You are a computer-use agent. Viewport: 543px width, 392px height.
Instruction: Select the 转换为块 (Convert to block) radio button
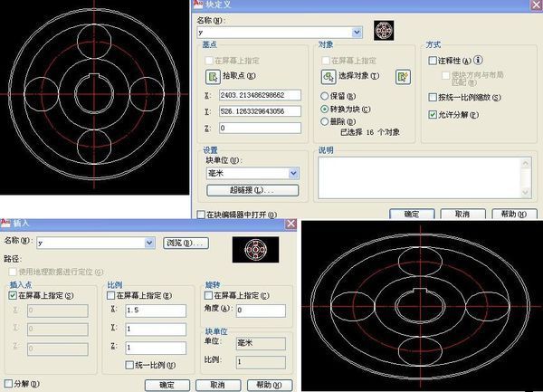tap(324, 109)
